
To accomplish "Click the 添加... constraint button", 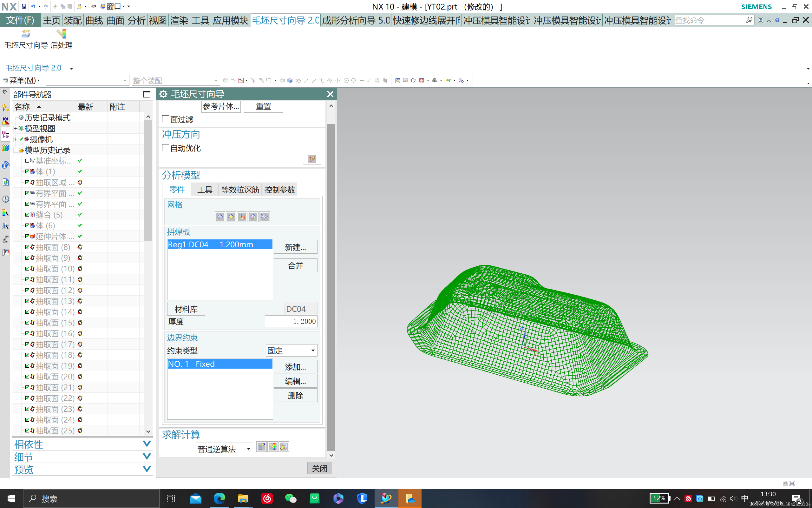I will [295, 366].
